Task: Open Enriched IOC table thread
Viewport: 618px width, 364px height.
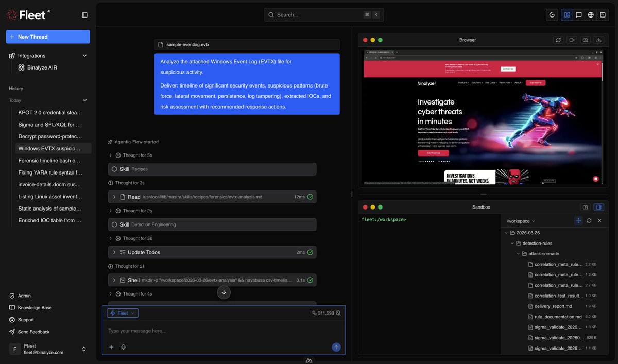Action: pos(50,220)
